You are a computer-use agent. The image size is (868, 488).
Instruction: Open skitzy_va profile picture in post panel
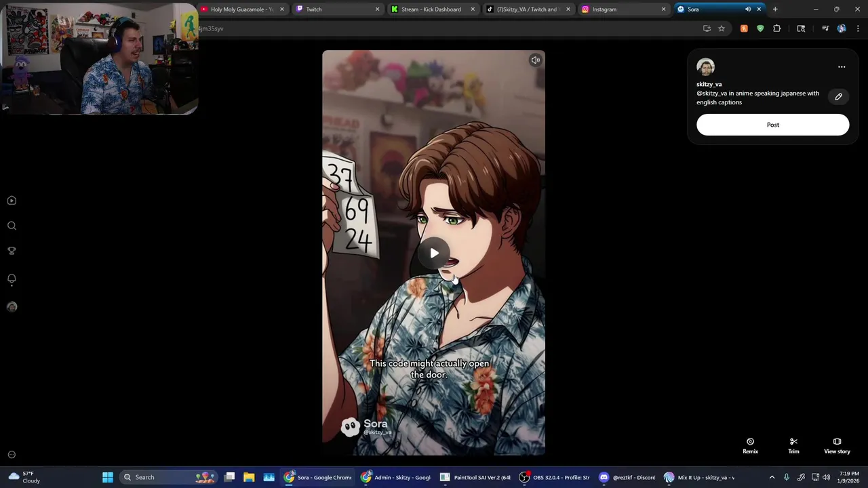pyautogui.click(x=705, y=67)
